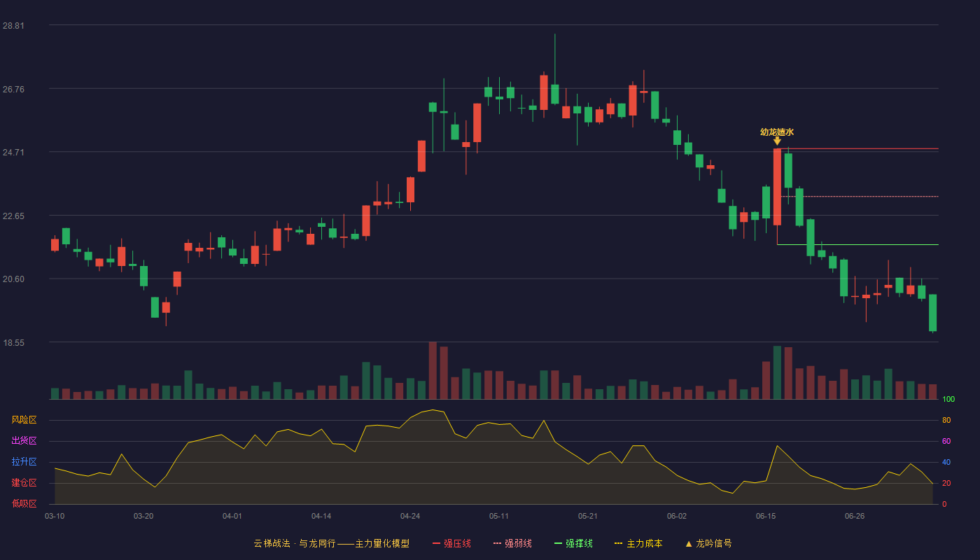Select the 建仓区 zone label

pos(24,483)
